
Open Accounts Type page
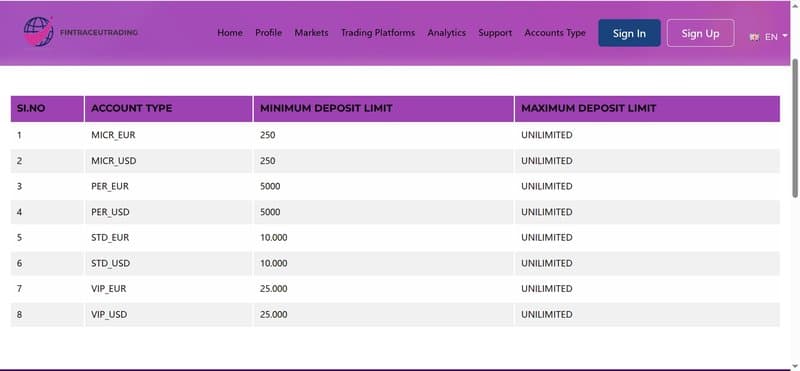(555, 33)
